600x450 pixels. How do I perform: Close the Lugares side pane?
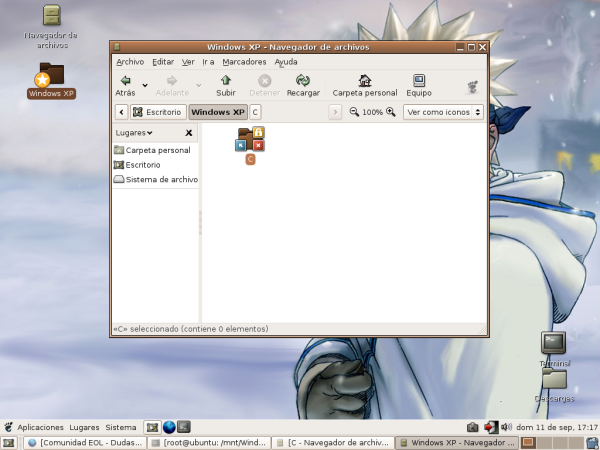point(189,133)
